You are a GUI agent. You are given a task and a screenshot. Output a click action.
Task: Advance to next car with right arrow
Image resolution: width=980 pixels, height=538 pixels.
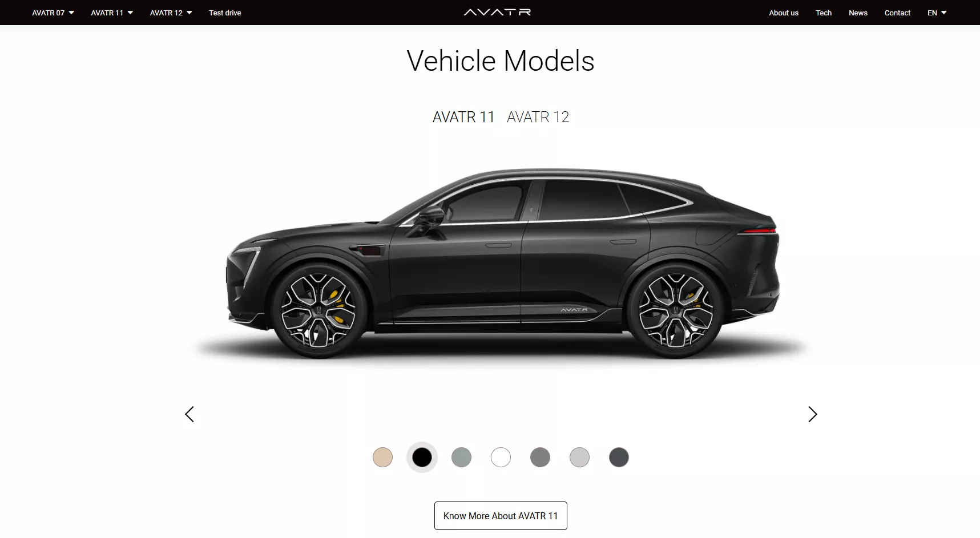click(x=813, y=414)
